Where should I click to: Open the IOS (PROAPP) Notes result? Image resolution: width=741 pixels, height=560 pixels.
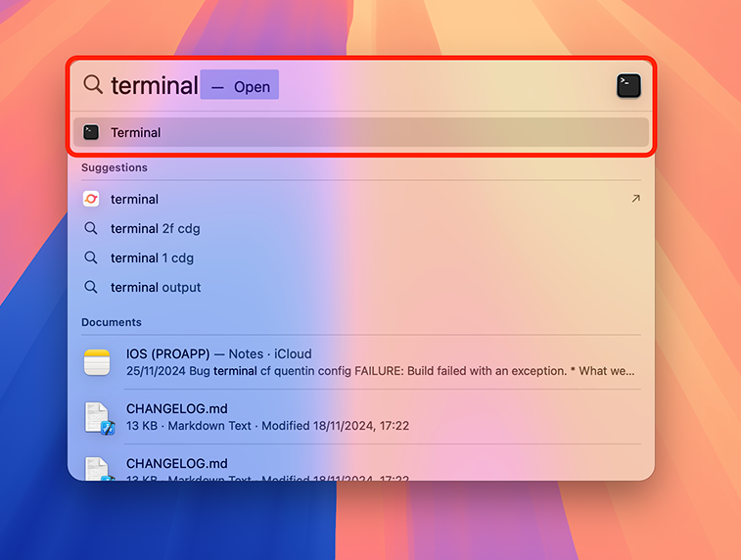click(x=218, y=353)
